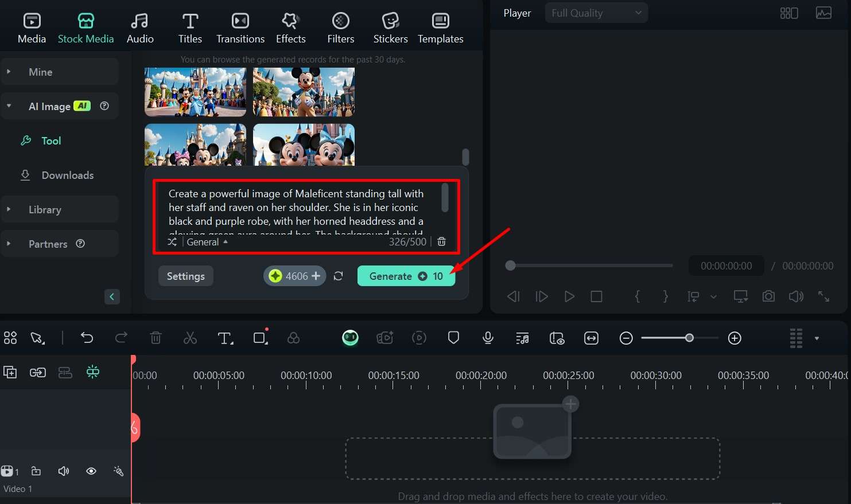Click Generate button
The image size is (851, 504).
[x=406, y=276]
